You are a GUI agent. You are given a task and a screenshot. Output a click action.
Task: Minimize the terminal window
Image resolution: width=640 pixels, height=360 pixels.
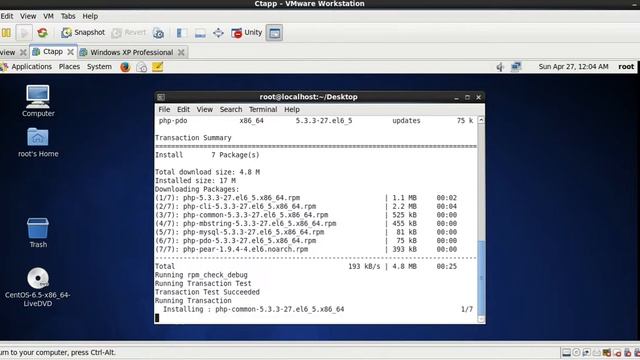pos(456,98)
